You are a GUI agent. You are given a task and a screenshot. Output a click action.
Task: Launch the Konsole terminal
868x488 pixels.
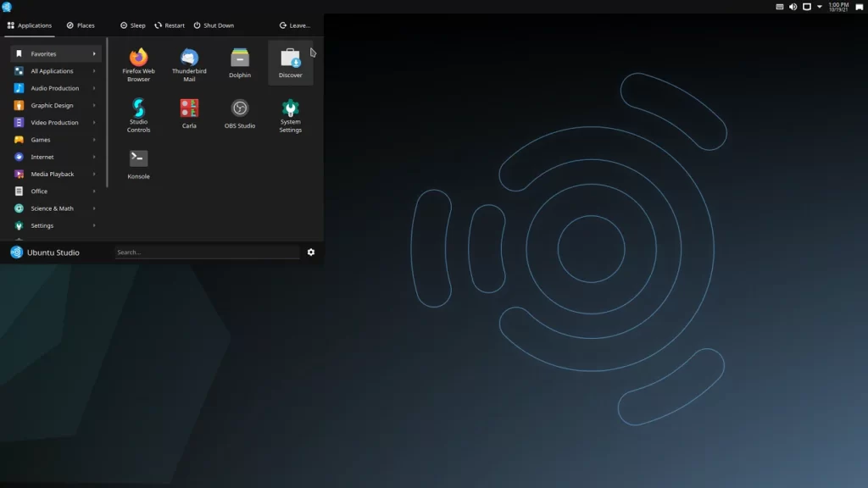[x=138, y=164]
